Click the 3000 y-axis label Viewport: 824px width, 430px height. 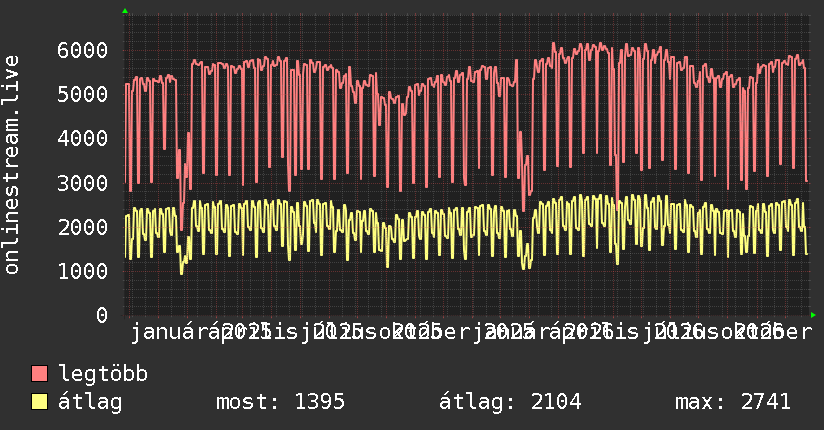point(83,183)
